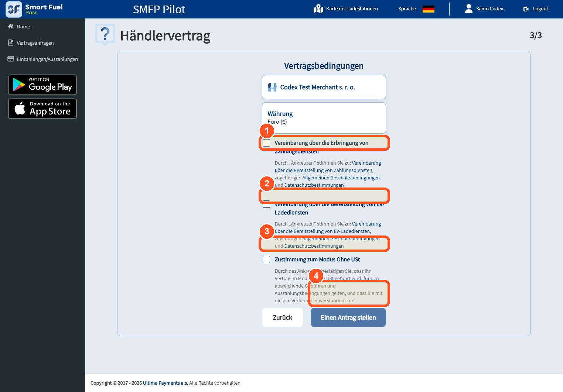Tick the Zahlungsdiensten agreement checkbox
This screenshot has height=392, width=563.
(x=266, y=143)
